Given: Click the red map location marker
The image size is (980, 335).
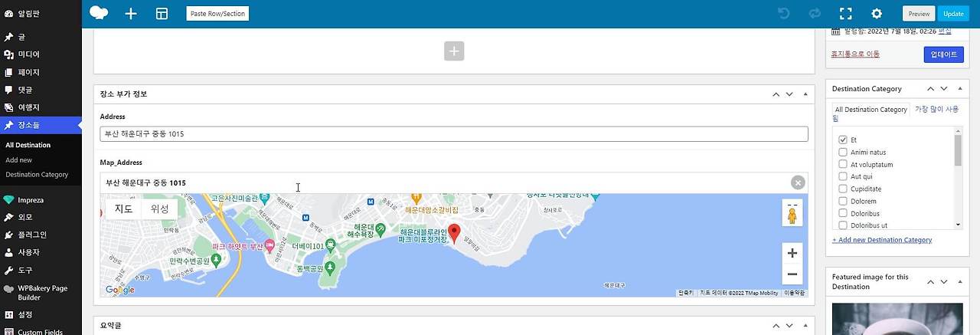Looking at the screenshot, I should [454, 234].
